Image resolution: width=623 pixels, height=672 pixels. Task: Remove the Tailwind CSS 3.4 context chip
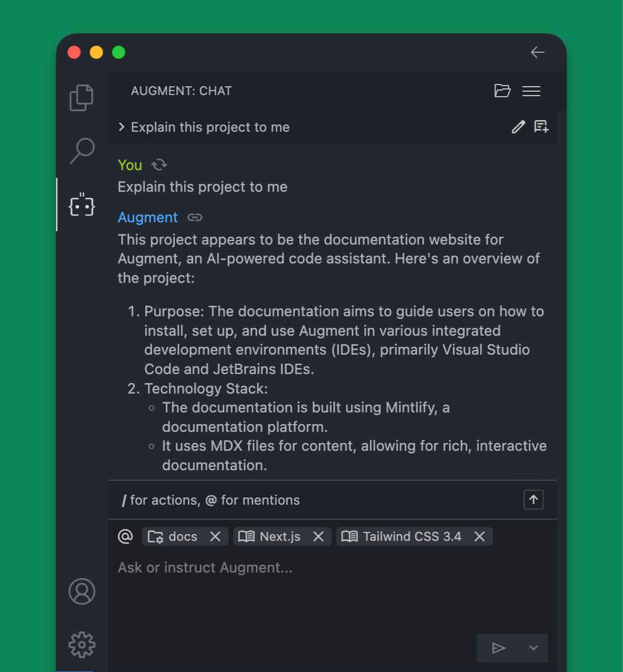(x=479, y=536)
